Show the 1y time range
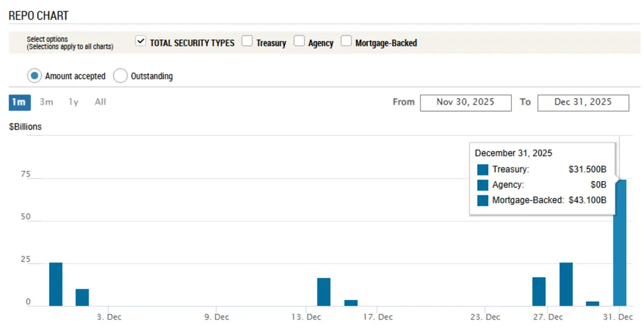644x333 pixels. [74, 103]
